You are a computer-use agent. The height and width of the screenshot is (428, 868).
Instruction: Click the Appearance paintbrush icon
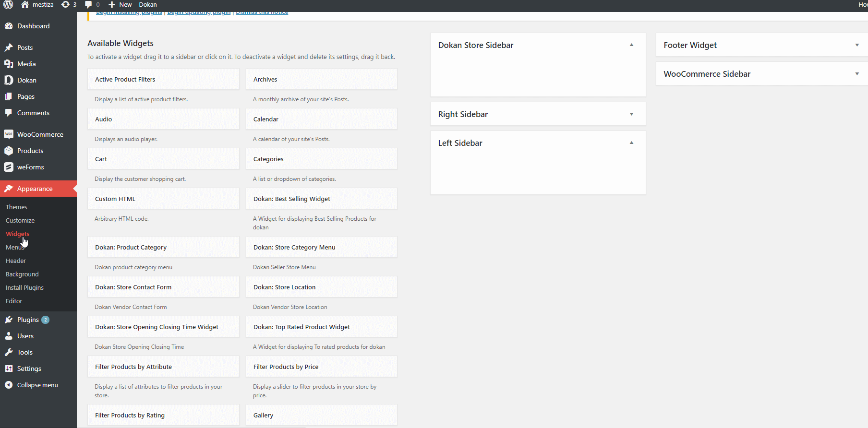[x=9, y=189]
